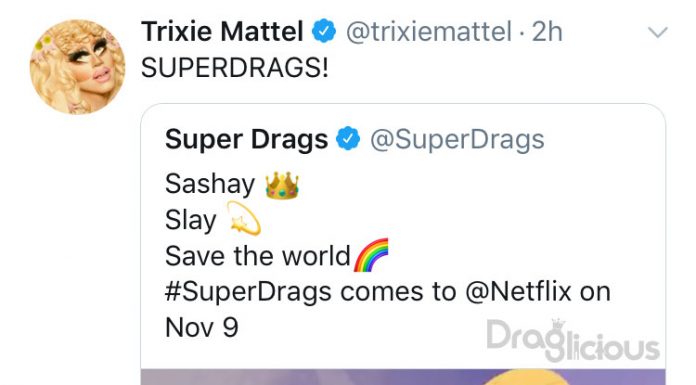Click the rainbow emoji after world
The image size is (696, 385).
(x=371, y=254)
